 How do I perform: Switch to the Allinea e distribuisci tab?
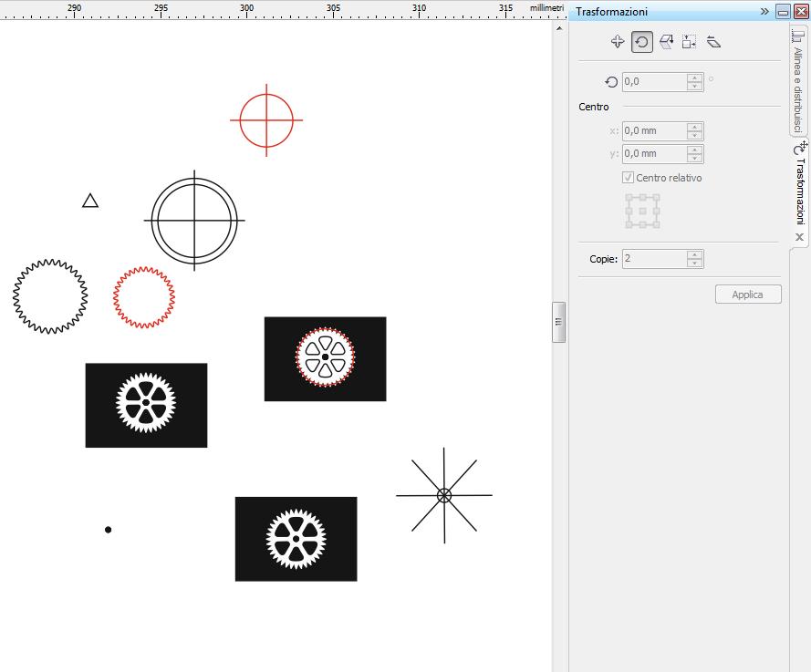coord(798,80)
